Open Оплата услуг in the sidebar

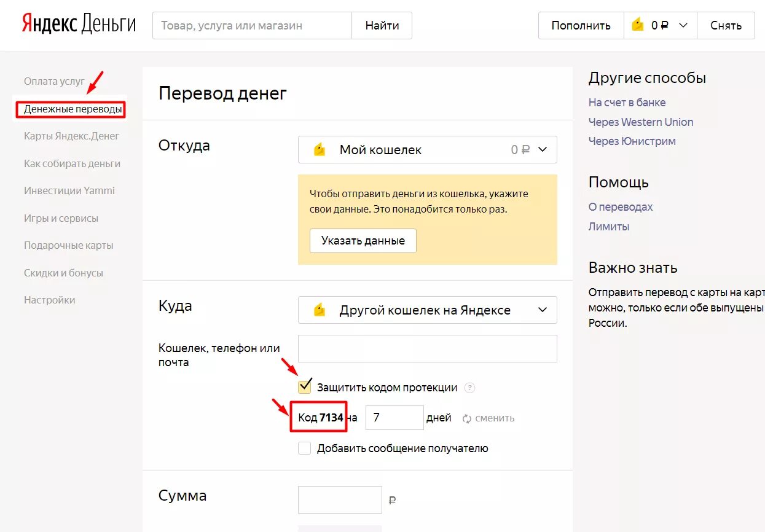[x=54, y=81]
